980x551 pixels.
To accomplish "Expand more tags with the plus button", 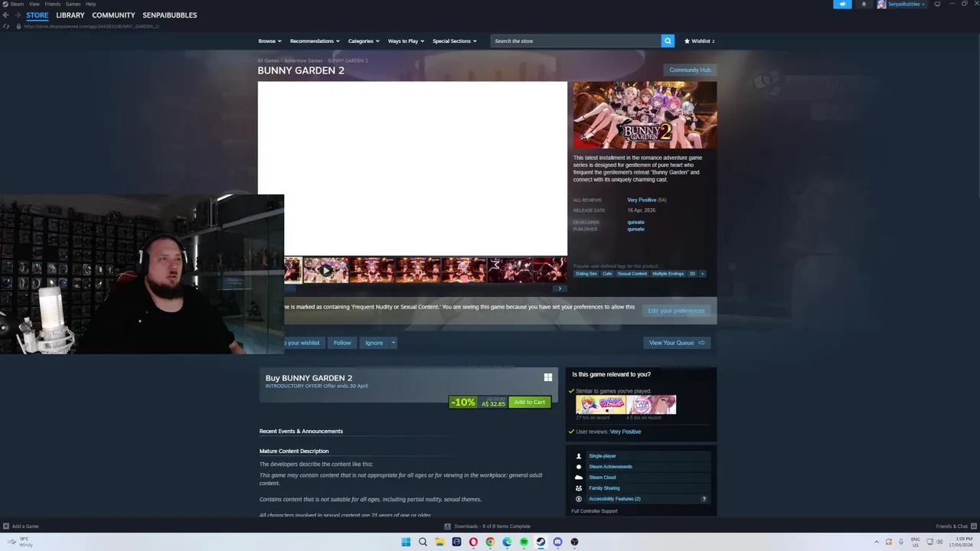I will point(702,274).
